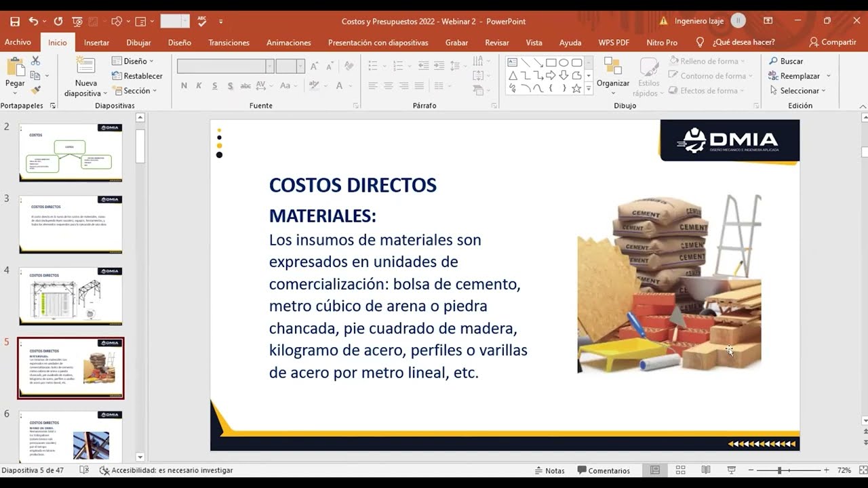
Task: Apply a bulleted list
Action: click(x=372, y=66)
